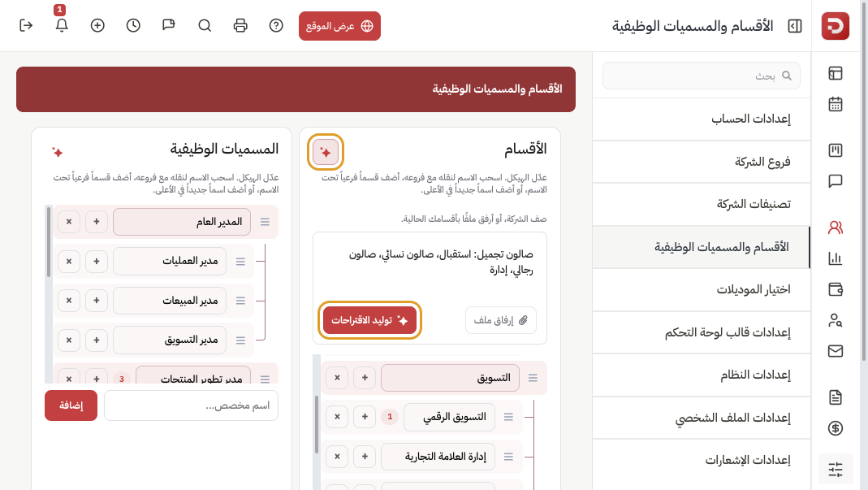Click the plus circle add icon
Viewport: 868px width, 490px height.
(97, 25)
